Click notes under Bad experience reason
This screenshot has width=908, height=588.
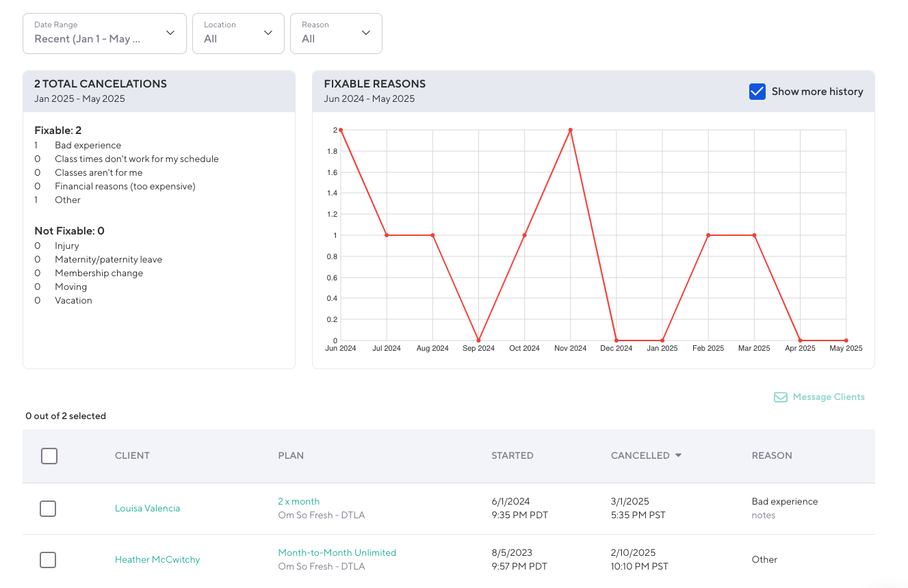763,516
